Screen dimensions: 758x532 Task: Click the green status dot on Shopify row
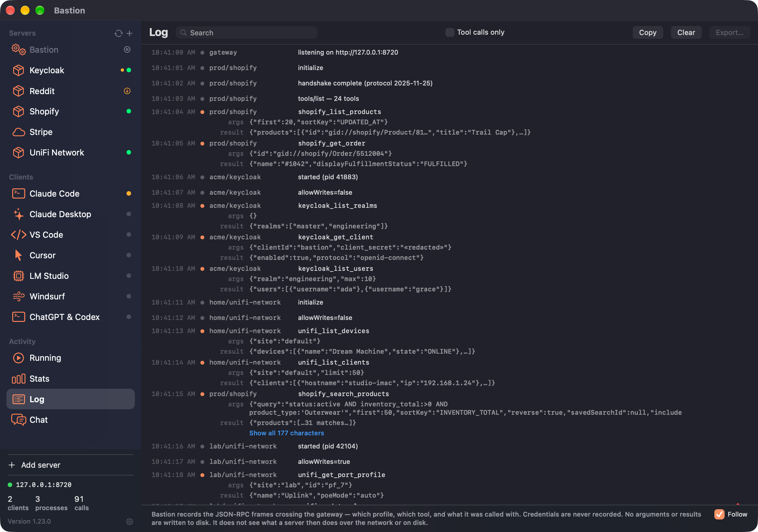point(129,111)
